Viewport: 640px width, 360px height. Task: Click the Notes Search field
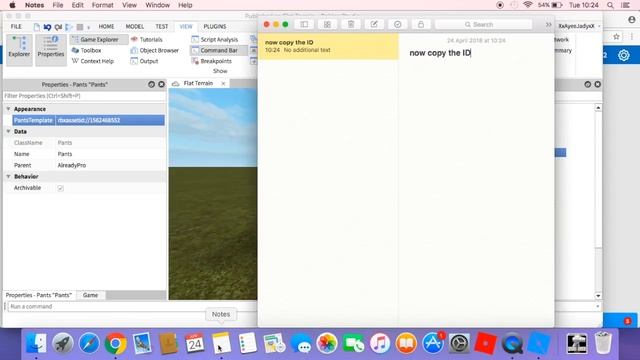(x=483, y=24)
